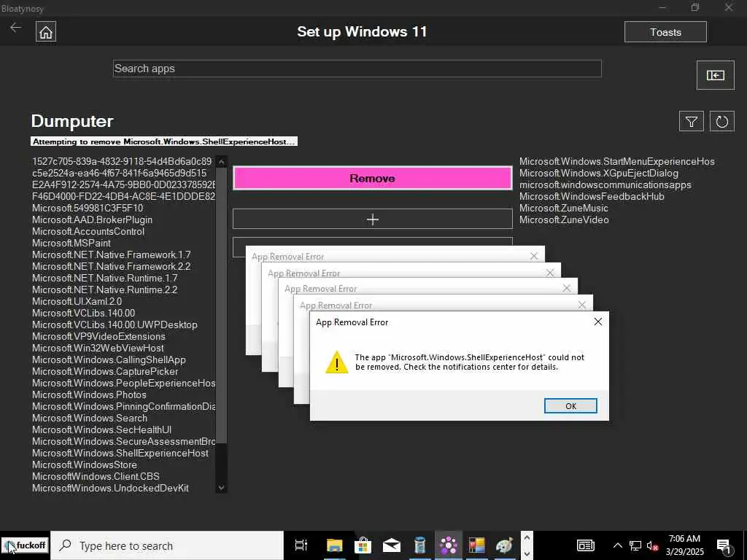Click OK in the App Removal Error dialog
The height and width of the screenshot is (560, 747).
pyautogui.click(x=570, y=405)
